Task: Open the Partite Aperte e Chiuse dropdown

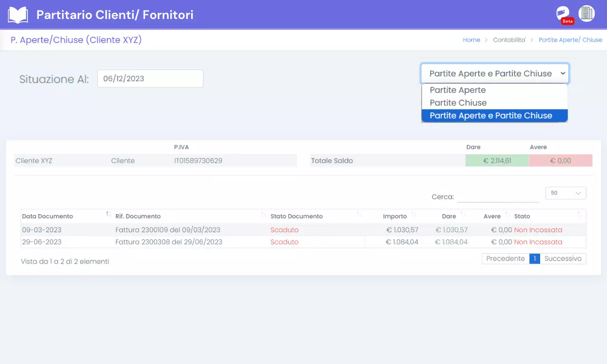Action: coord(495,73)
